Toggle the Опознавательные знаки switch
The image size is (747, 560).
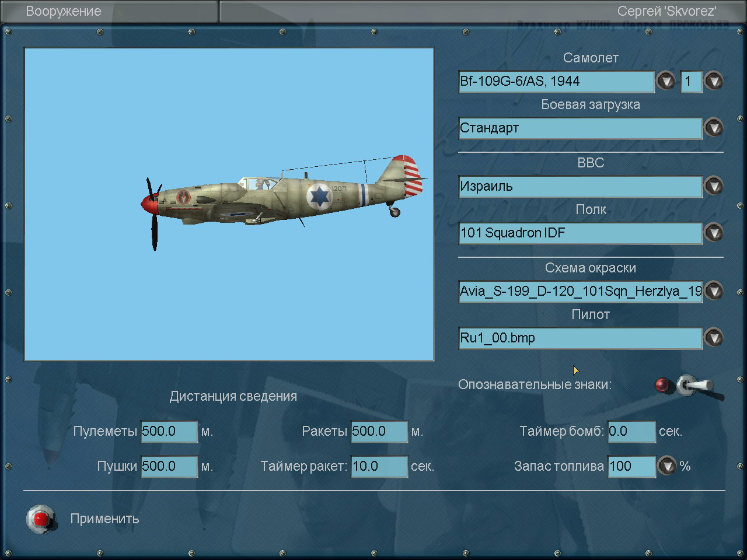point(694,386)
